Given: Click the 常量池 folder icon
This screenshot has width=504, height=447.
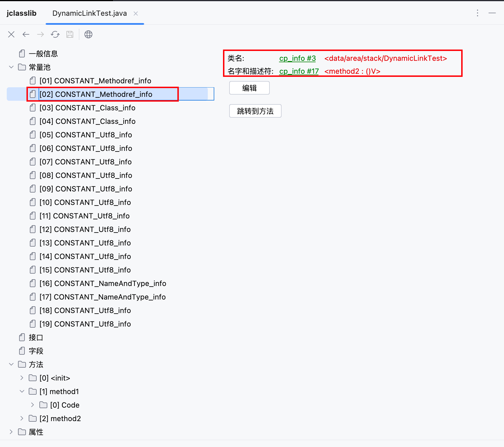Looking at the screenshot, I should (22, 67).
